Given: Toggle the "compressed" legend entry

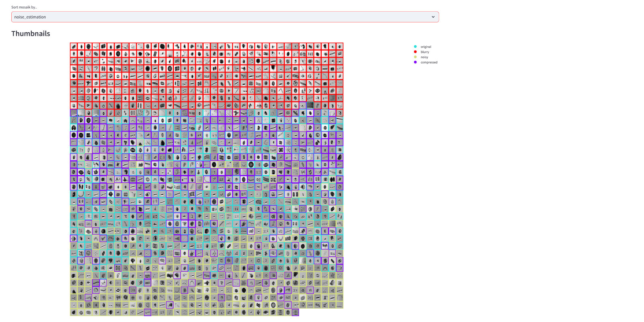Looking at the screenshot, I should click(426, 62).
